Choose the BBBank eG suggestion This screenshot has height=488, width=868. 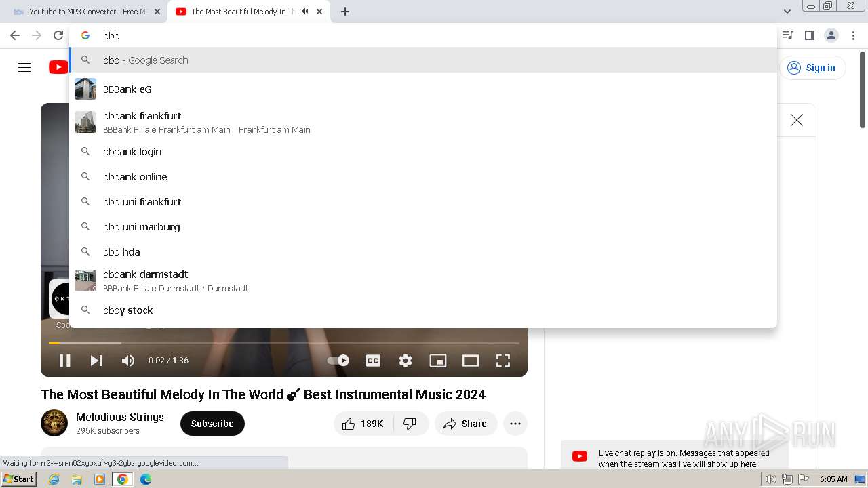point(423,89)
